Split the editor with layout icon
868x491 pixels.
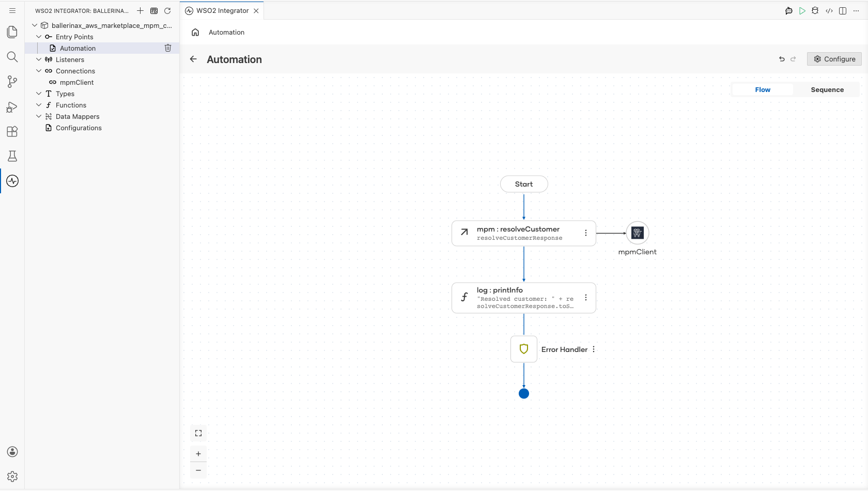pyautogui.click(x=843, y=10)
